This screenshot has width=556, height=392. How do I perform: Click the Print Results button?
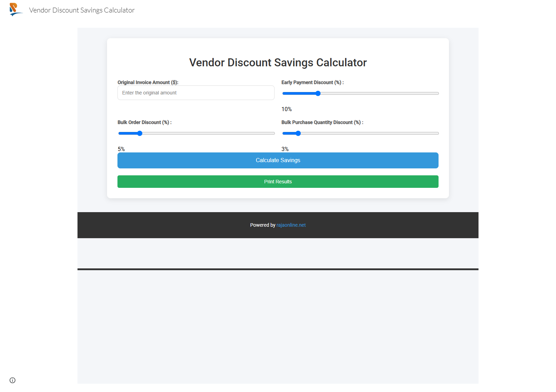coord(278,182)
